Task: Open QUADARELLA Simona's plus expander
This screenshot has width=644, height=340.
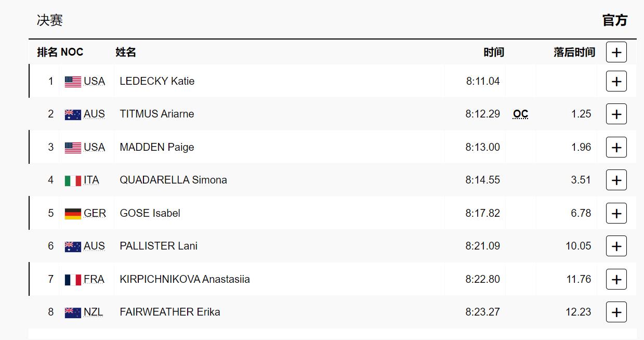Action: pos(616,180)
